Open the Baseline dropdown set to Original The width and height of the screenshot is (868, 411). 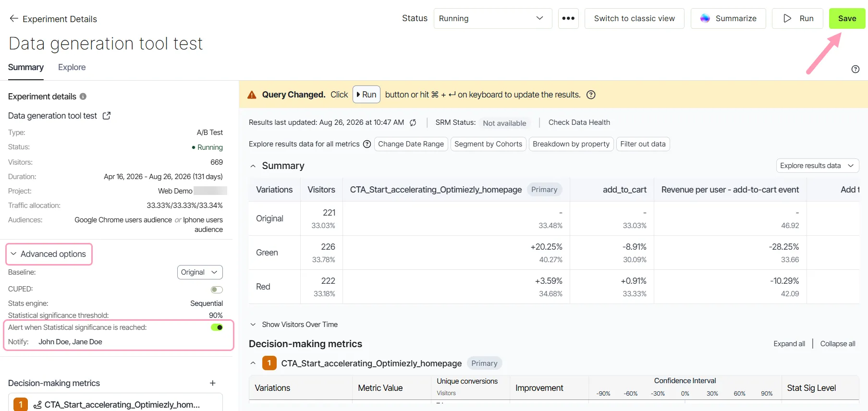tap(200, 272)
